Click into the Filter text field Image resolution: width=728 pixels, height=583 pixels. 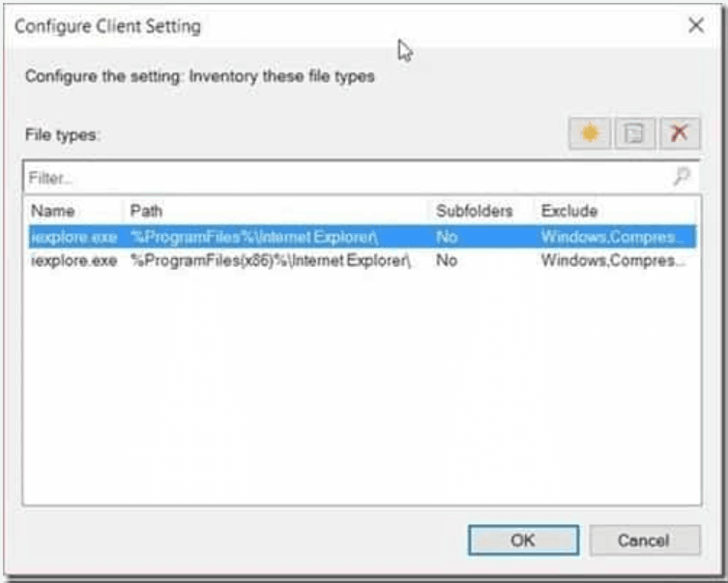tap(338, 178)
